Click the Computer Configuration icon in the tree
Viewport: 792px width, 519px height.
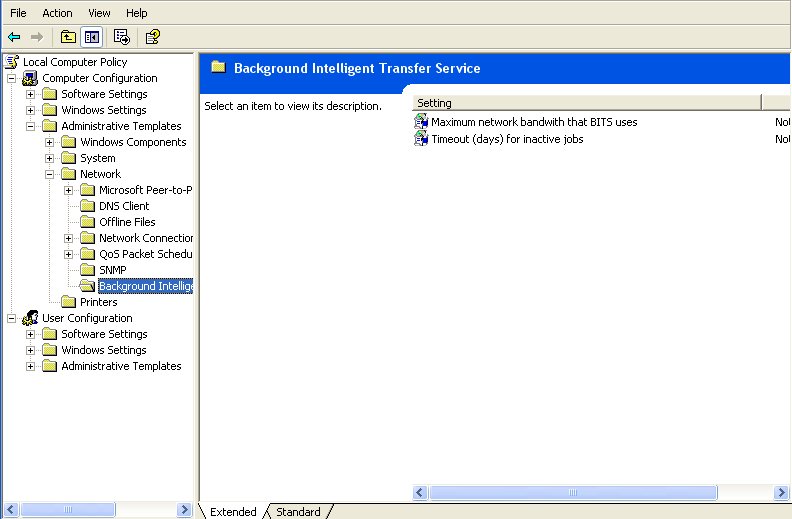click(31, 78)
